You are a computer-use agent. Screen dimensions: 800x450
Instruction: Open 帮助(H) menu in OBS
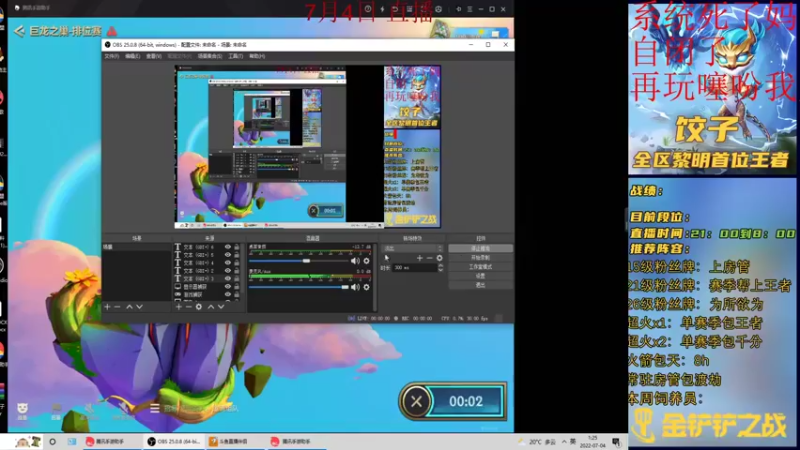click(257, 56)
